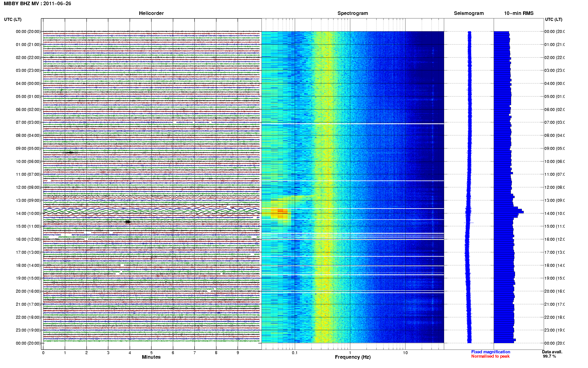Click the left 08:00 (04:00) time label
Screen dimensions: 588x368
[x=28, y=135]
